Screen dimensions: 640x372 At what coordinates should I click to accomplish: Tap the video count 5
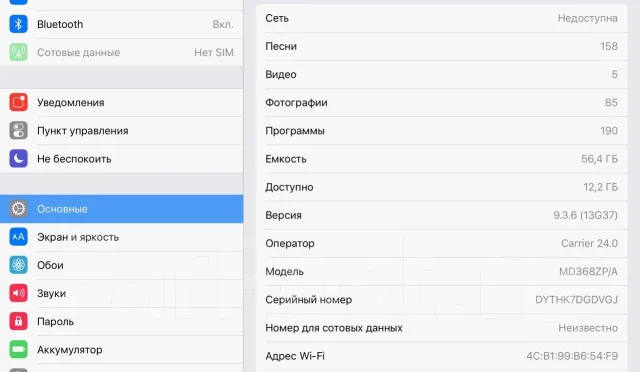point(614,75)
